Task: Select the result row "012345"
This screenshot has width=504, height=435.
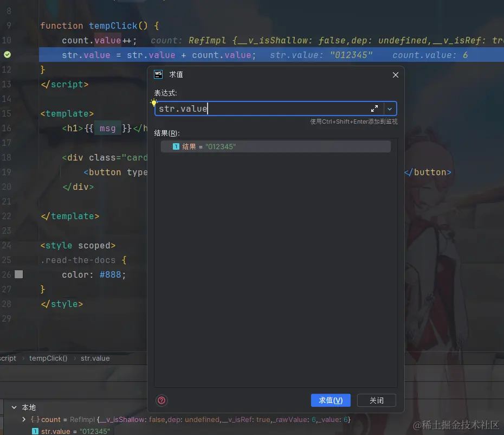Action: click(x=276, y=146)
